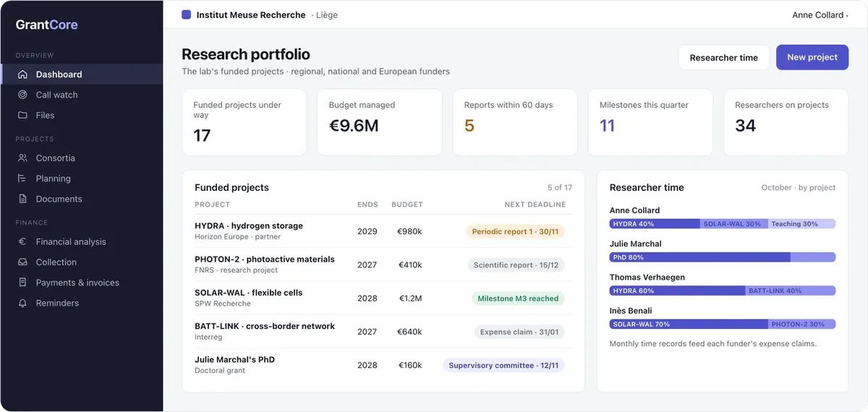Image resolution: width=868 pixels, height=412 pixels.
Task: Click the Funded projects under way card
Action: [244, 122]
